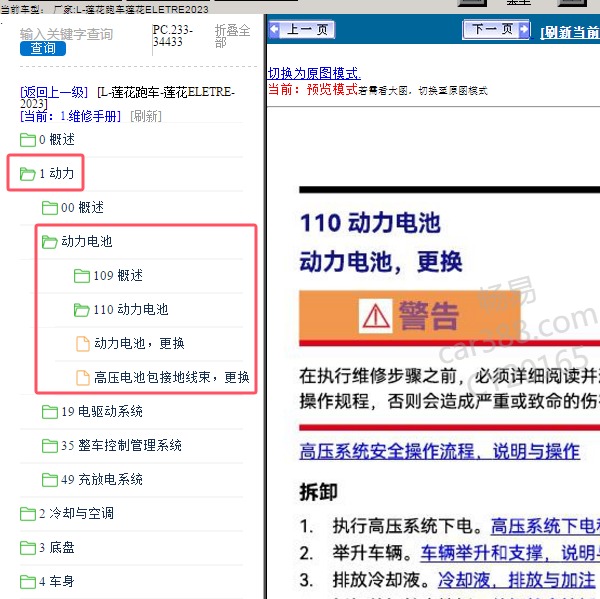
Task: Select the 109 概述 tree label
Action: tap(118, 276)
